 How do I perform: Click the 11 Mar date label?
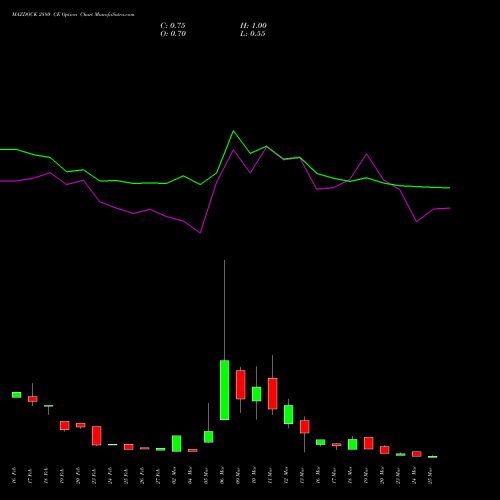270,475
